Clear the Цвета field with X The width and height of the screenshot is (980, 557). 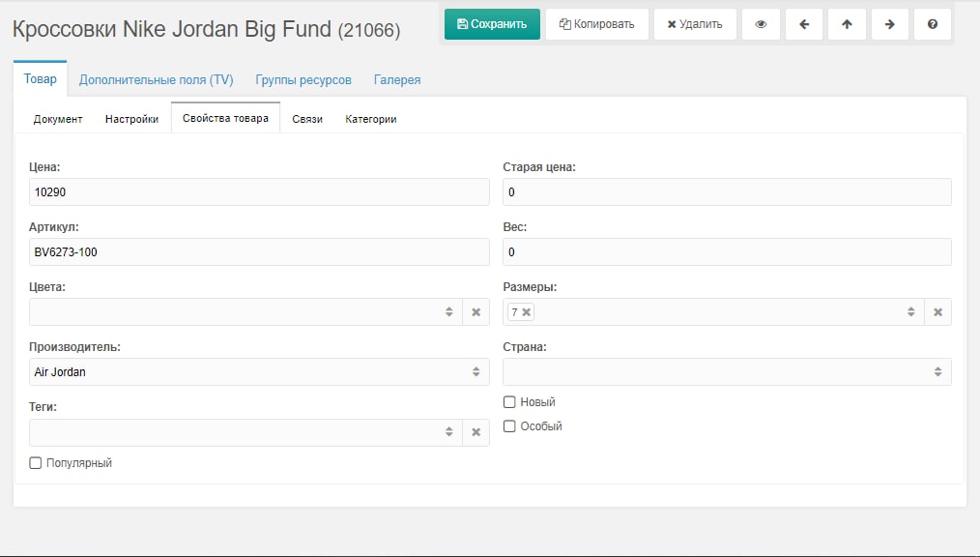476,312
